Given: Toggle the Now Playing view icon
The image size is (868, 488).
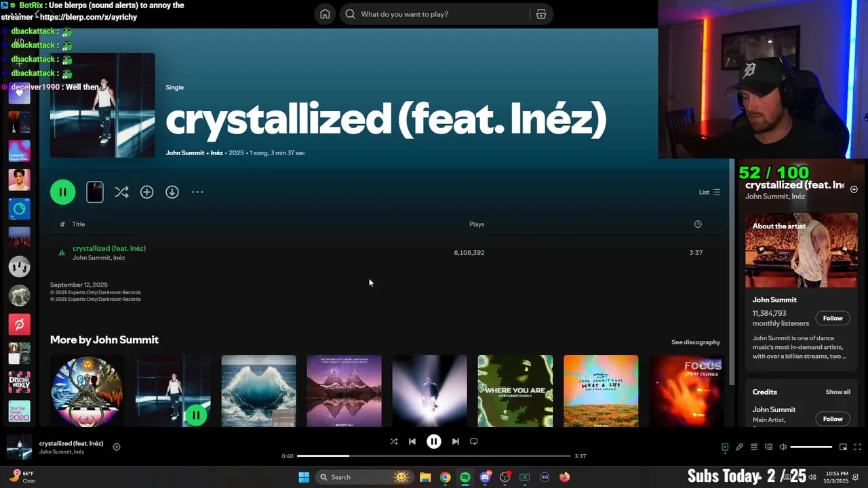Looking at the screenshot, I should [725, 447].
